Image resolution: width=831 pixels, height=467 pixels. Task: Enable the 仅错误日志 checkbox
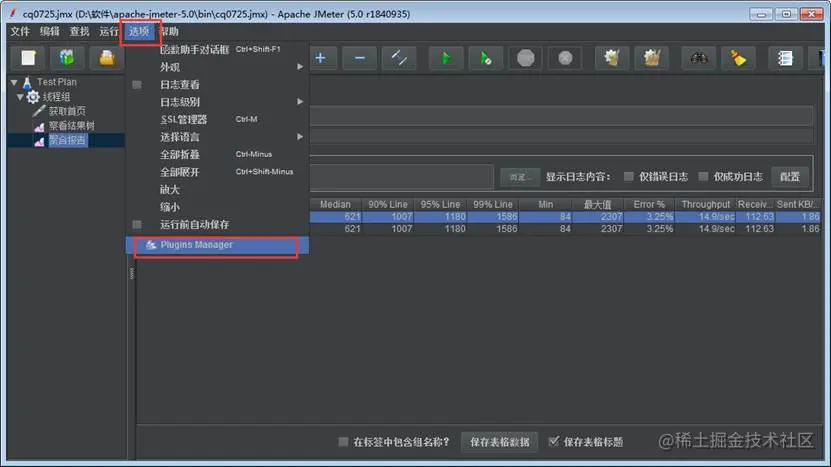pos(629,177)
